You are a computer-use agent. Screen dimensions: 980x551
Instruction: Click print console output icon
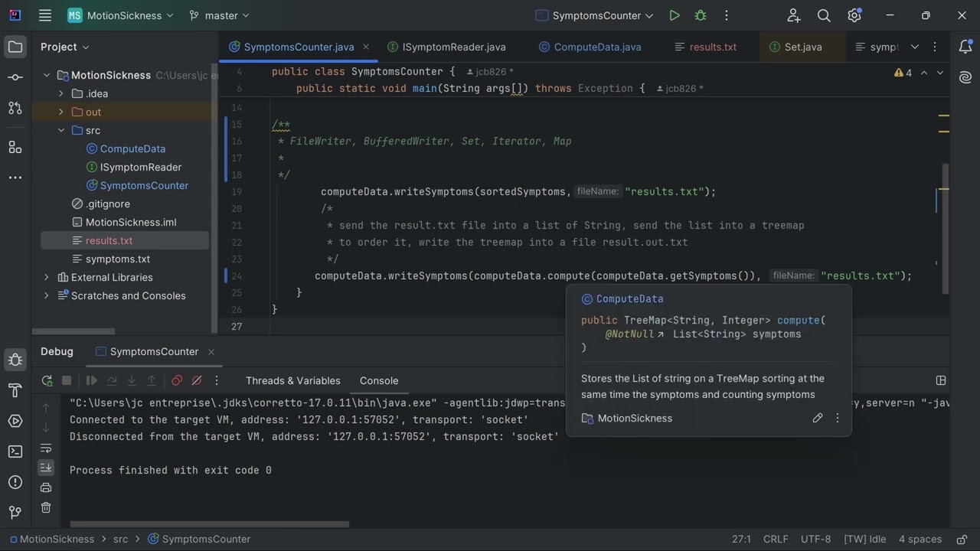46,487
